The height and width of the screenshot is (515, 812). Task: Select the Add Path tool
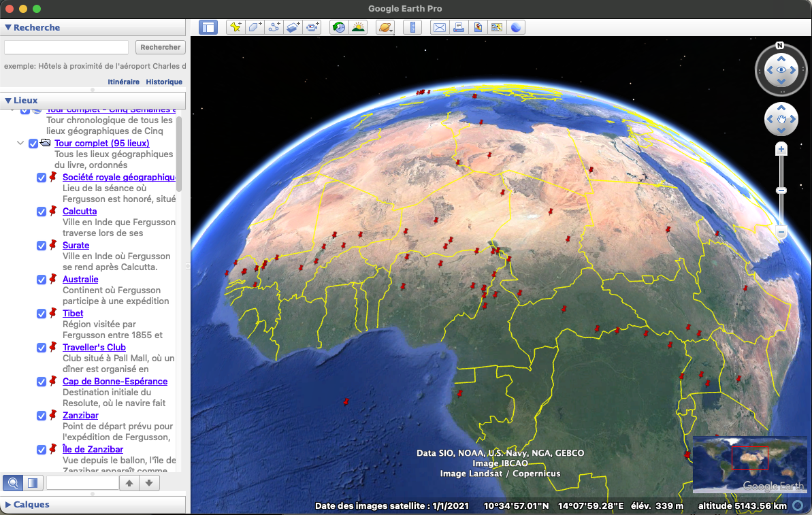tap(274, 27)
